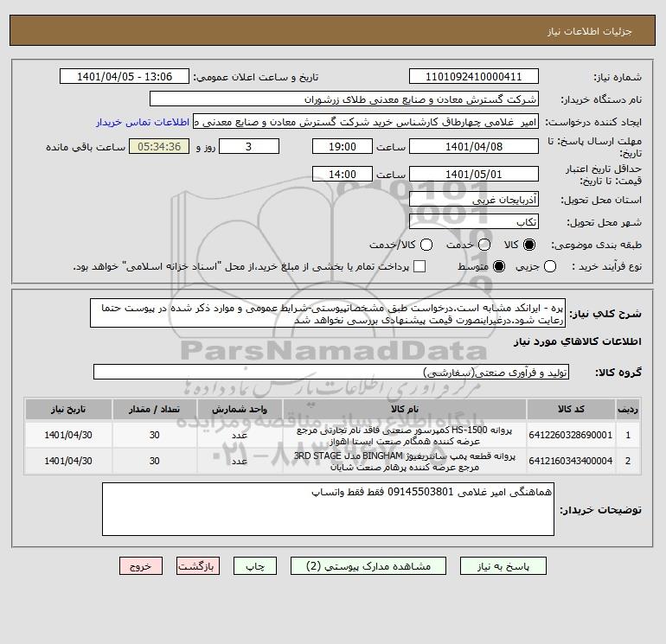Select the کالا/خدمت radio button
Screen dimensions: 666x644
(x=426, y=245)
